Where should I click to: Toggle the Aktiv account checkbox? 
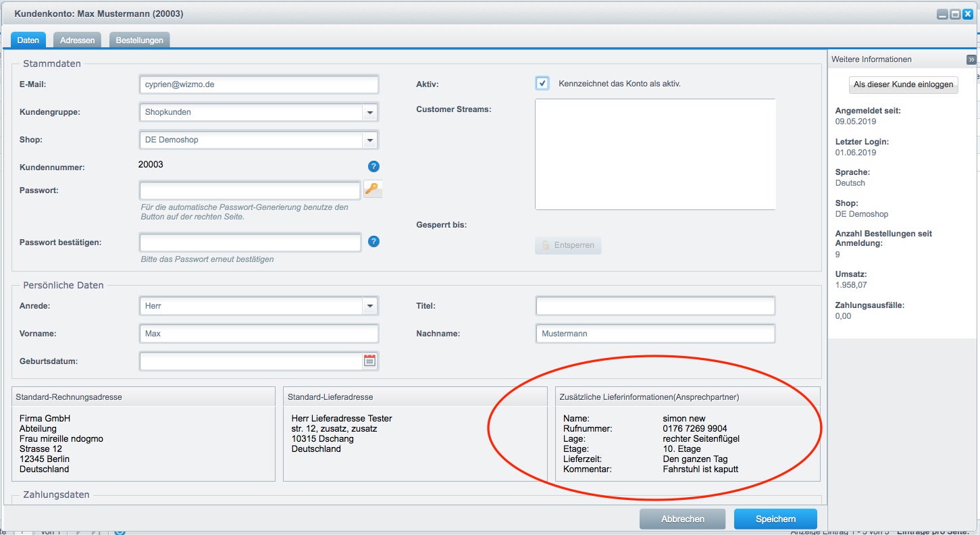(x=542, y=83)
